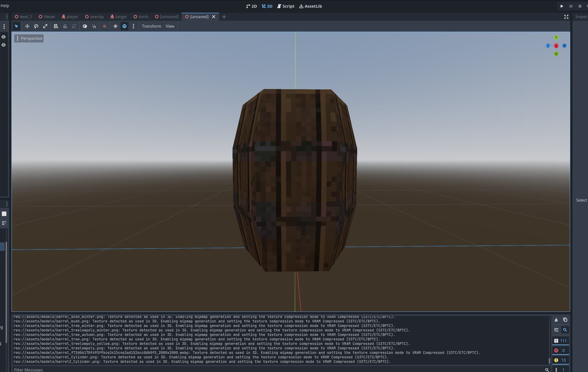
Task: Toggle error messages filter showing 0
Action: [x=560, y=351]
